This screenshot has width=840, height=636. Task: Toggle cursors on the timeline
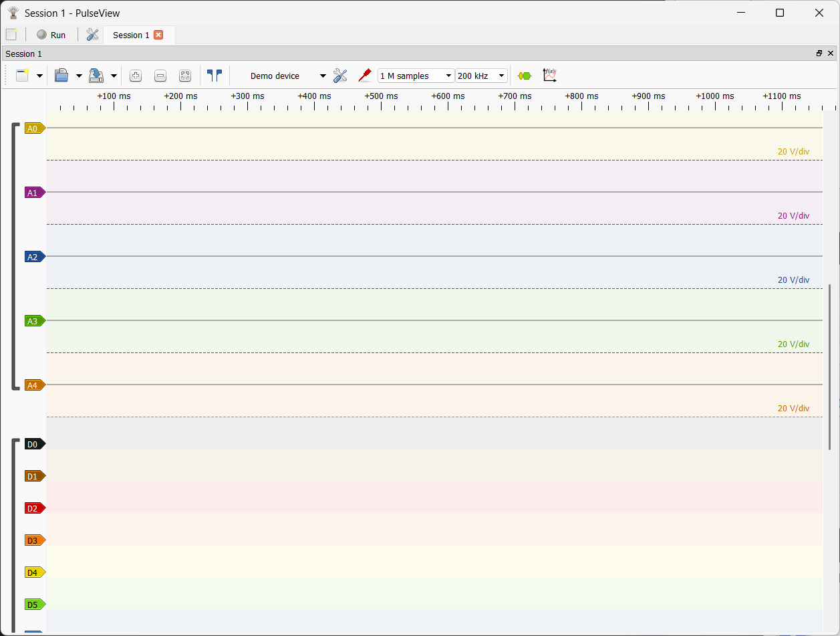(x=215, y=76)
